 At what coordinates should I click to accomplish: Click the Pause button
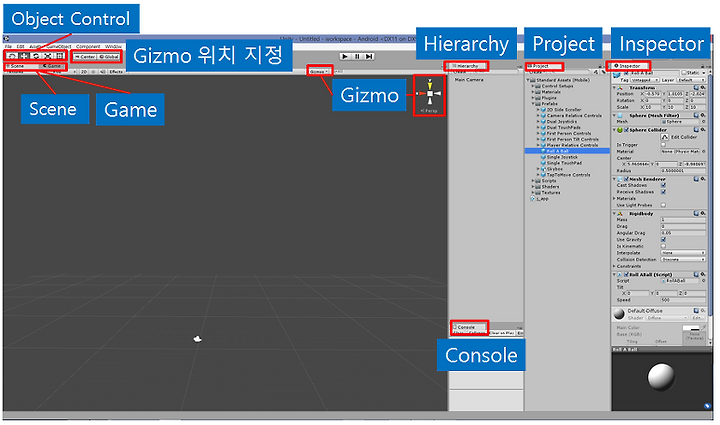pyautogui.click(x=357, y=56)
